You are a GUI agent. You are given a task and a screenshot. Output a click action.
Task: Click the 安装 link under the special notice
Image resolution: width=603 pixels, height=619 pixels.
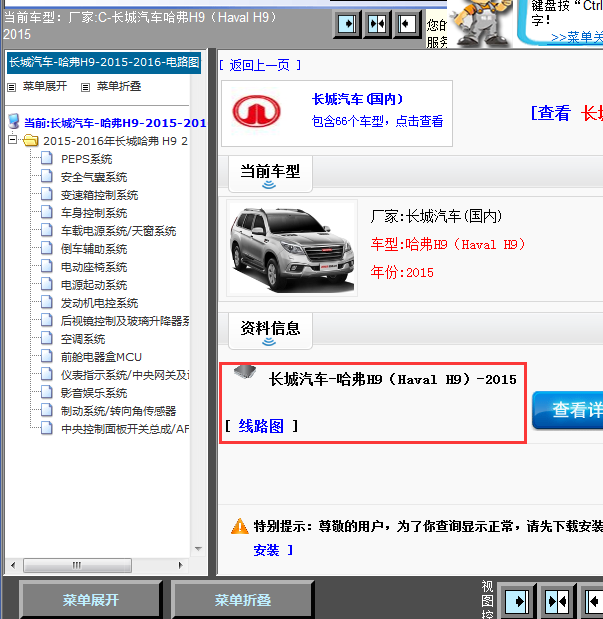(266, 550)
